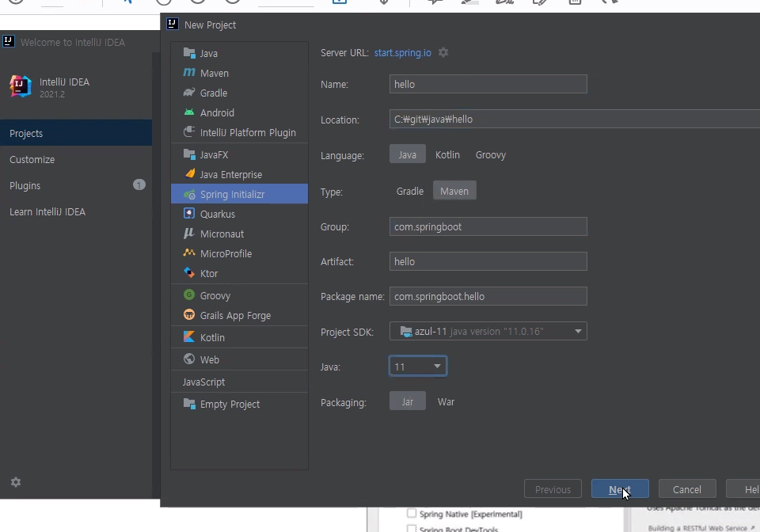Click IntelliJ IDEA 2021.2 logo
This screenshot has width=760, height=532.
(x=21, y=87)
